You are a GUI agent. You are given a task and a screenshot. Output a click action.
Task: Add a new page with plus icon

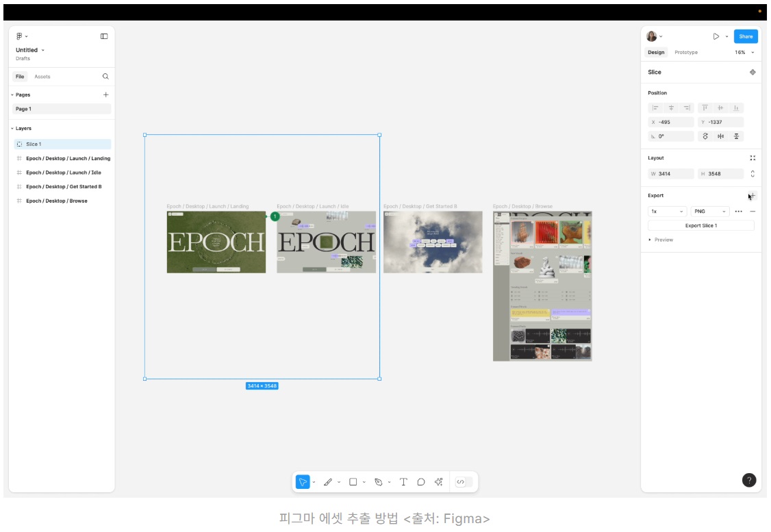pyautogui.click(x=105, y=94)
